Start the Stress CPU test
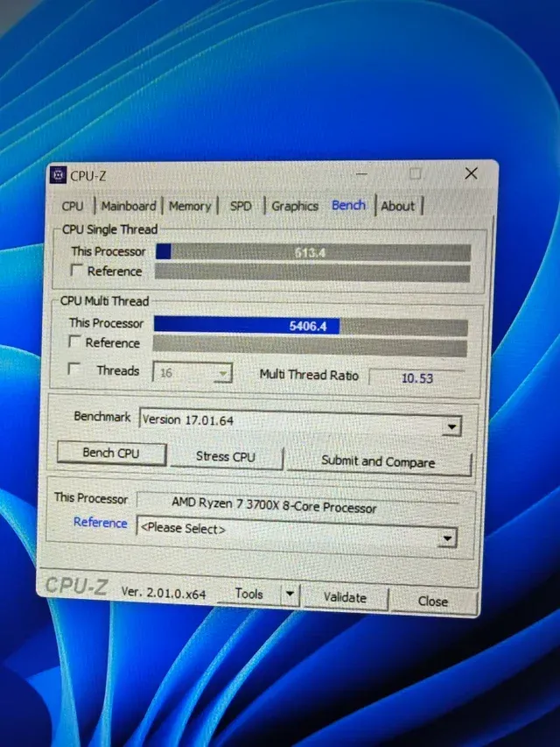Image resolution: width=560 pixels, height=747 pixels. 226,457
